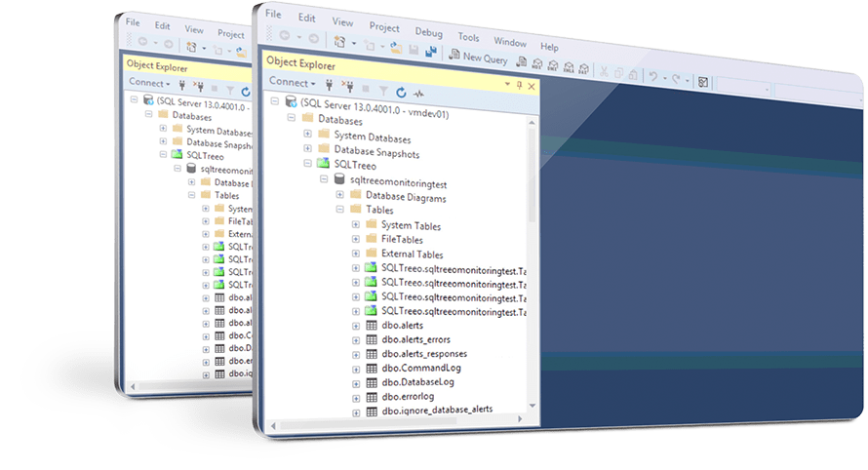Click the Save disk icon in the front toolbar
This screenshot has width=868, height=470.
coord(414,50)
